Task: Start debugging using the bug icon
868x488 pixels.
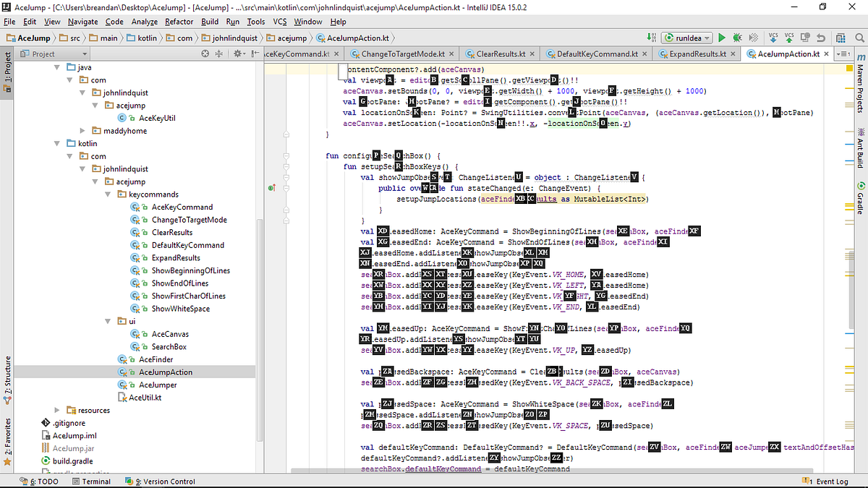Action: point(737,38)
